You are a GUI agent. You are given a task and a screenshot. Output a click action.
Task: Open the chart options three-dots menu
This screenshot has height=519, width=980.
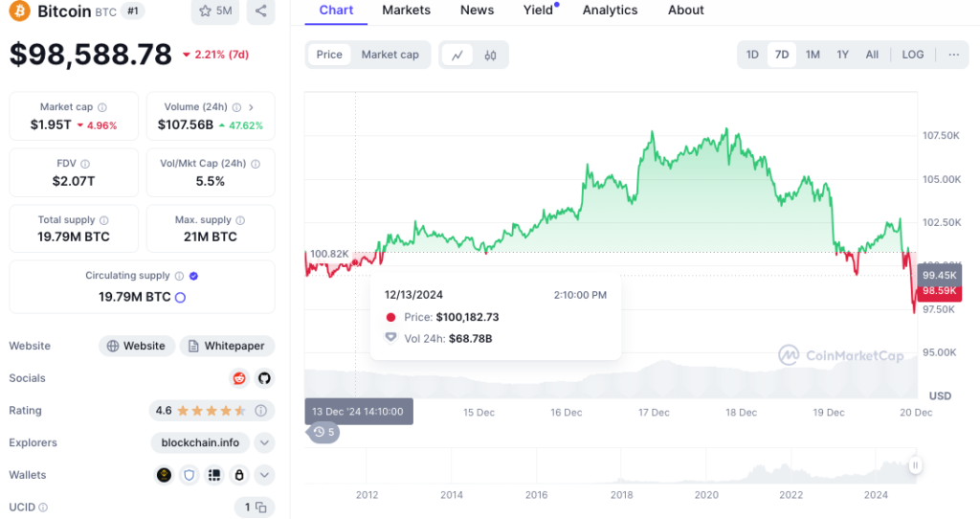pyautogui.click(x=954, y=55)
